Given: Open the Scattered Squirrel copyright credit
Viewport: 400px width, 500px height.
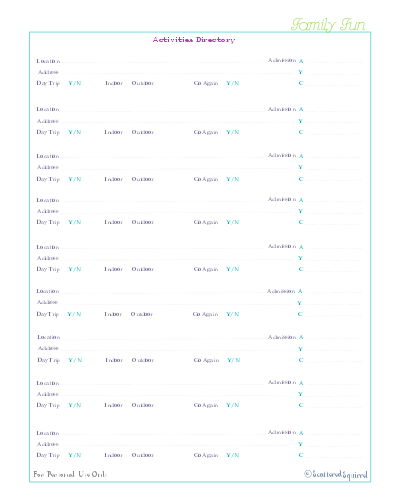Looking at the screenshot, I should pos(336,475).
